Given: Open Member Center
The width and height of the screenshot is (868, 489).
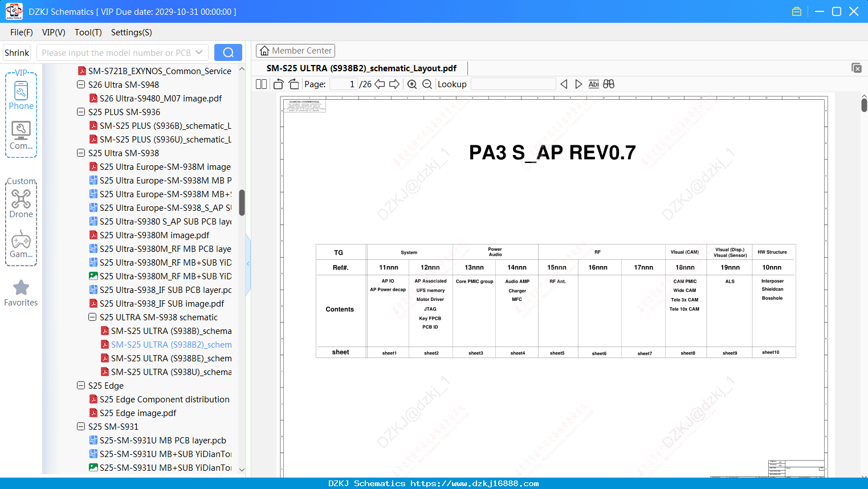Looking at the screenshot, I should (x=295, y=51).
